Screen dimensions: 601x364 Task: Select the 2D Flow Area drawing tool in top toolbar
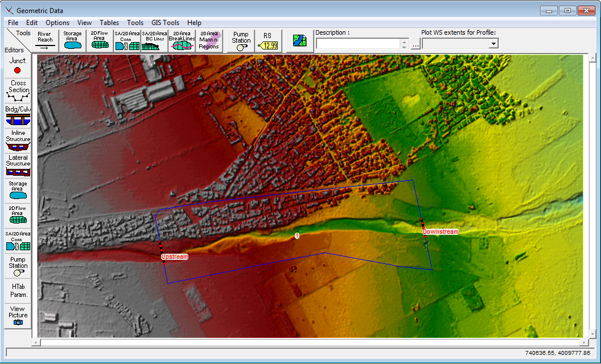tap(100, 40)
